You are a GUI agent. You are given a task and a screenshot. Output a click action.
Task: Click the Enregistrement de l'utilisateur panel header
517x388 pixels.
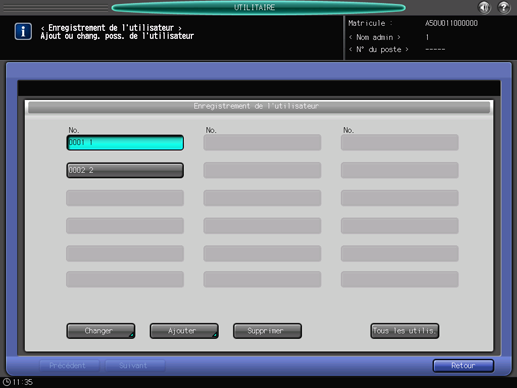259,107
